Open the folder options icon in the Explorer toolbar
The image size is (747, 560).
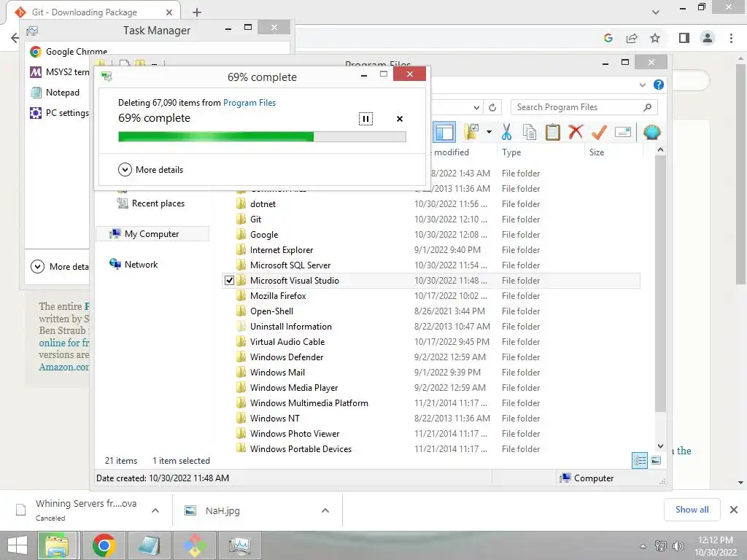pyautogui.click(x=472, y=132)
